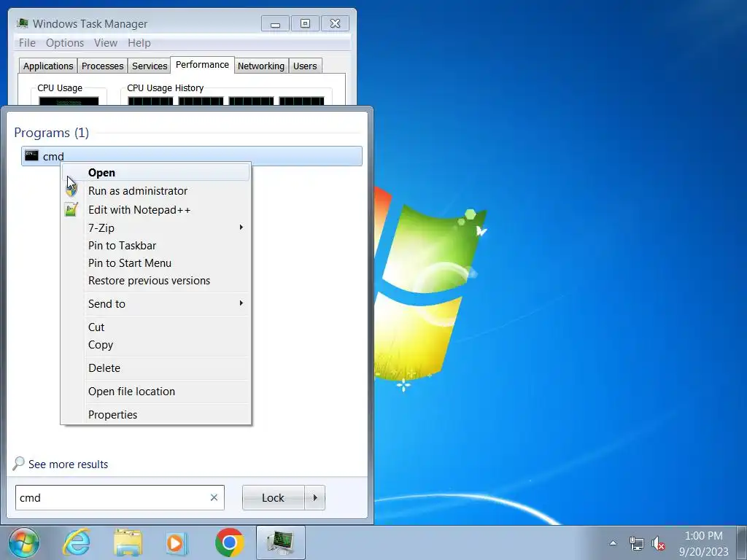The image size is (747, 560).
Task: Launch Internet Explorer from the taskbar
Action: click(77, 542)
